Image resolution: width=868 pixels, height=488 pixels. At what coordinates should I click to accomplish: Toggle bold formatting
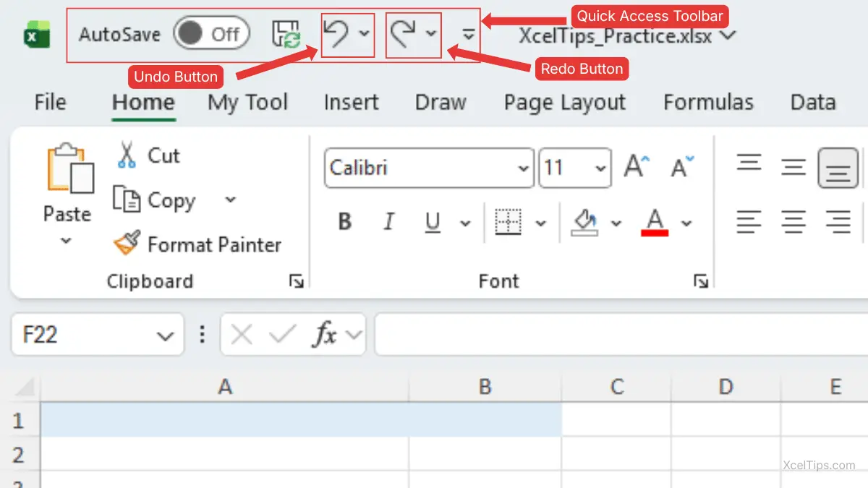click(x=345, y=223)
